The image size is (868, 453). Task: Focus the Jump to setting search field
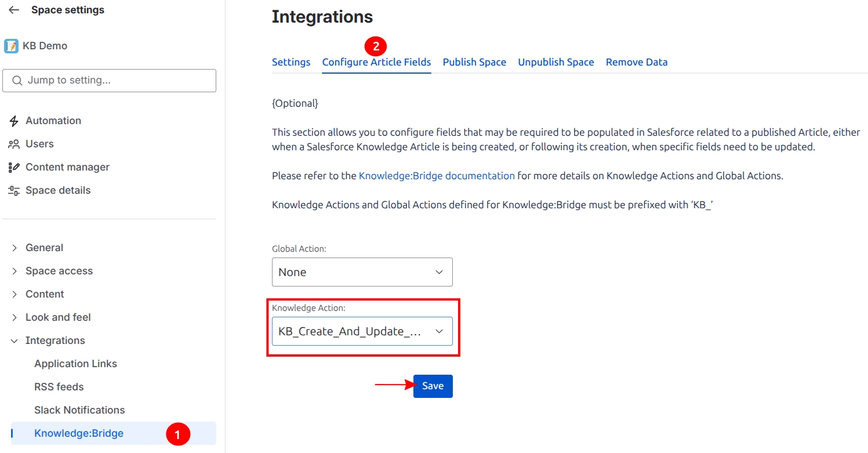pos(110,81)
